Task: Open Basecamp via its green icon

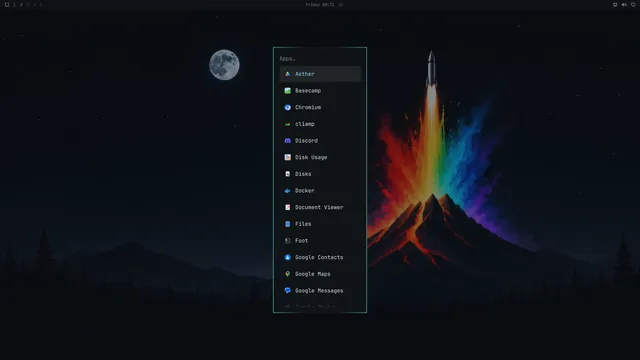Action: 287,91
